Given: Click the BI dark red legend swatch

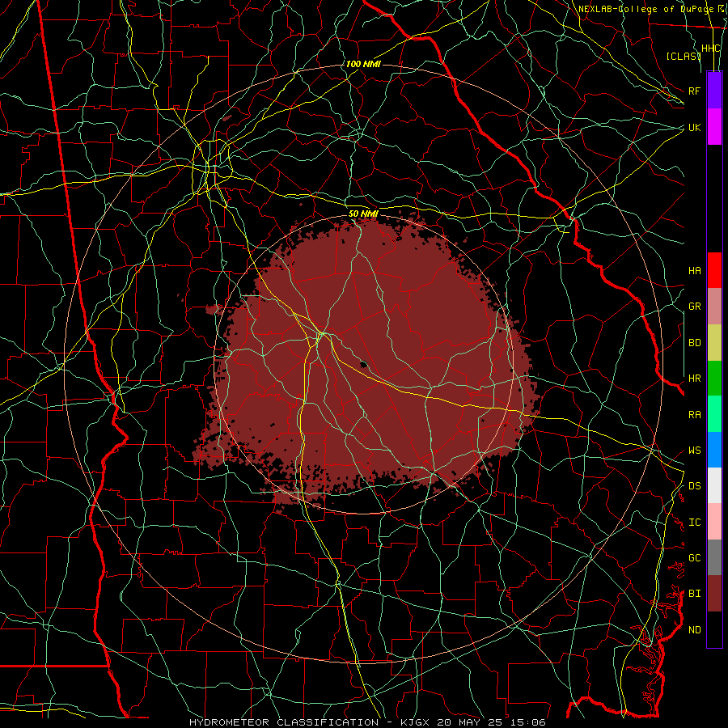Looking at the screenshot, I should [x=714, y=594].
